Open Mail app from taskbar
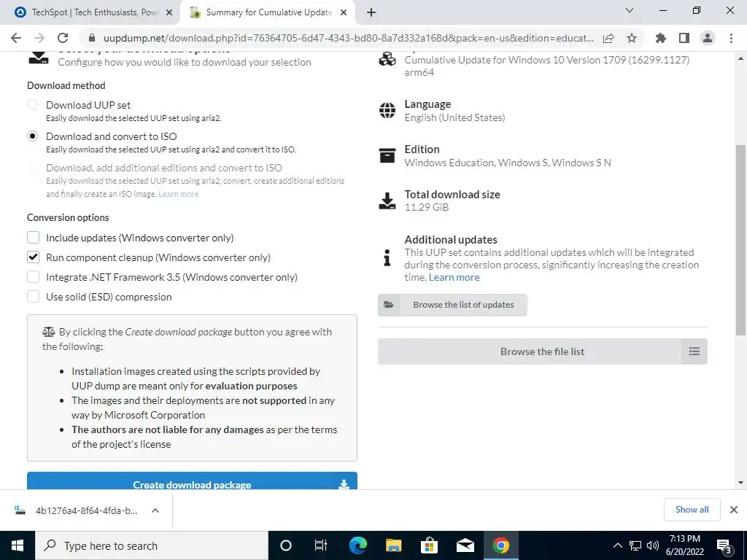This screenshot has width=747, height=560. [x=465, y=545]
